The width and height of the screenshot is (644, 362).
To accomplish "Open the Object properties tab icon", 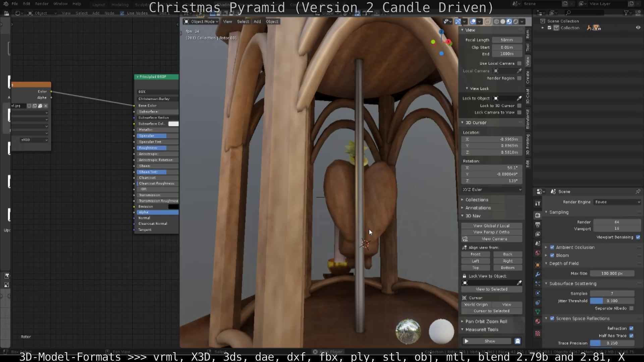I will [538, 265].
